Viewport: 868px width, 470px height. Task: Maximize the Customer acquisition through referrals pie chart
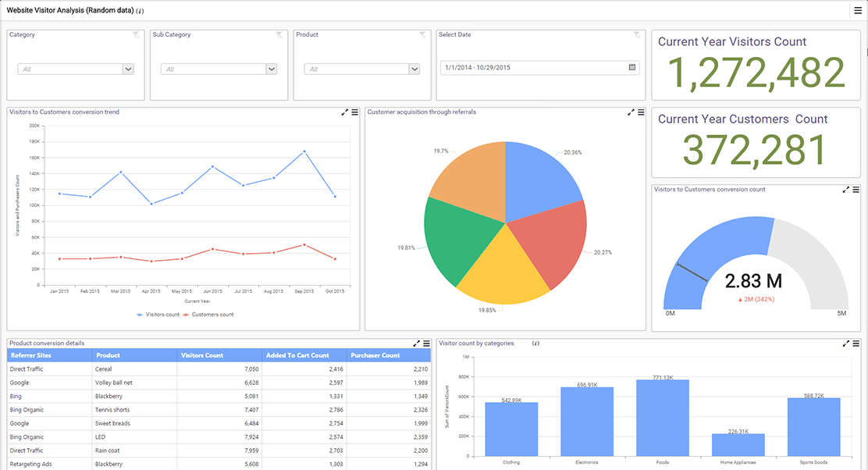click(631, 112)
